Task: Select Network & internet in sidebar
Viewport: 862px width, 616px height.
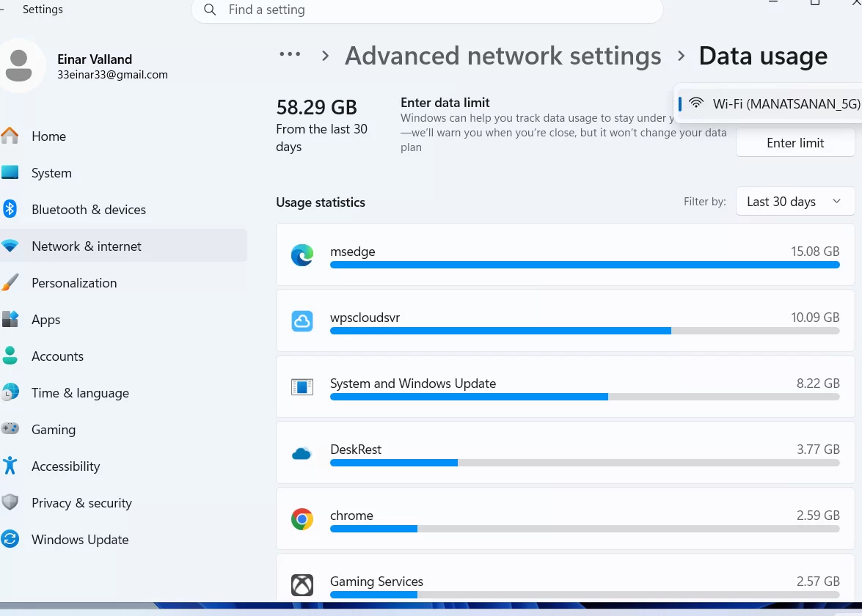Action: (x=124, y=246)
